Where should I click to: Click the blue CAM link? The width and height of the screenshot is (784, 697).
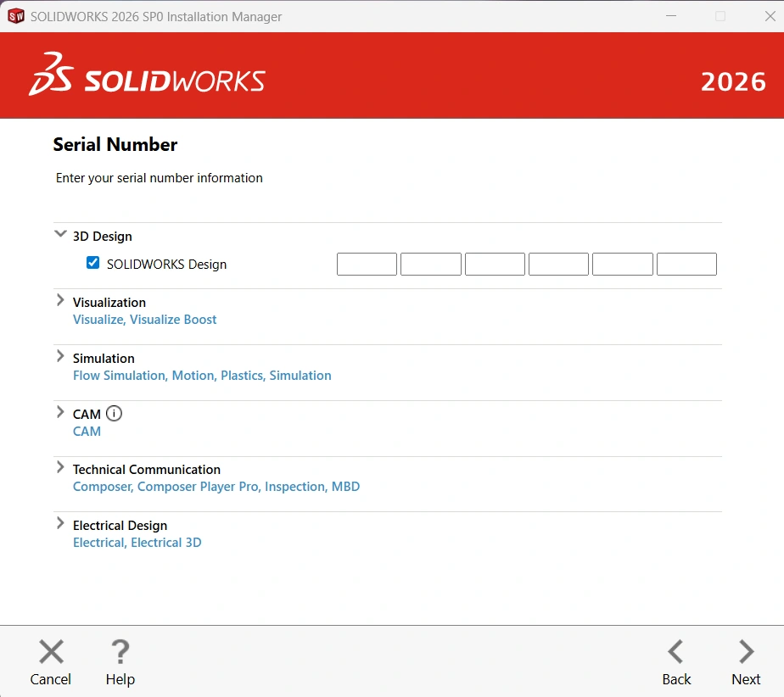[87, 432]
